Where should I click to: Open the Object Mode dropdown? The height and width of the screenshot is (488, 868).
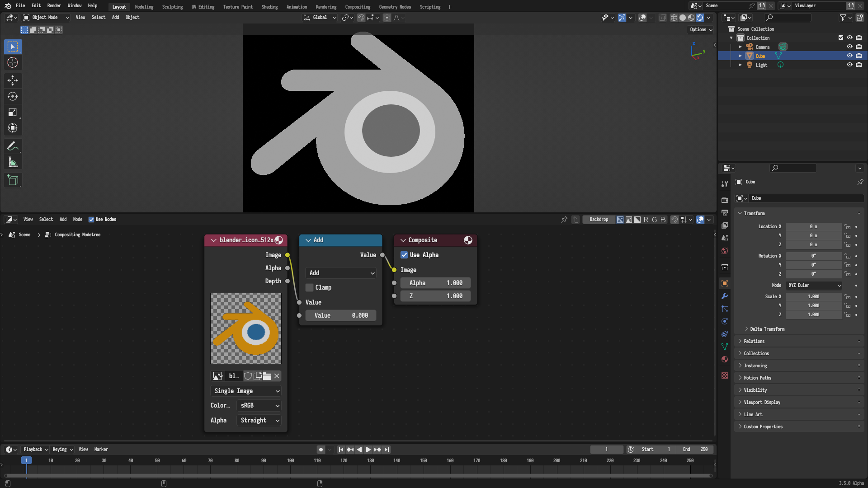click(x=45, y=17)
